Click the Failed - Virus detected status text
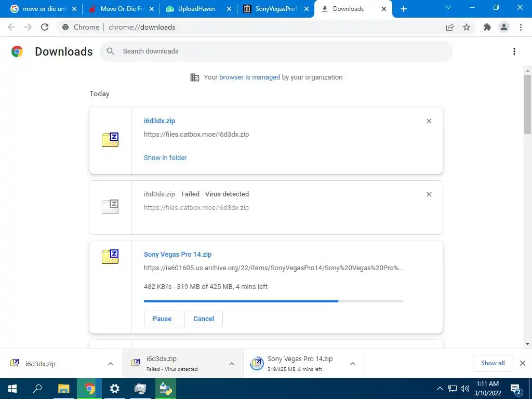The image size is (532, 399). coord(215,194)
